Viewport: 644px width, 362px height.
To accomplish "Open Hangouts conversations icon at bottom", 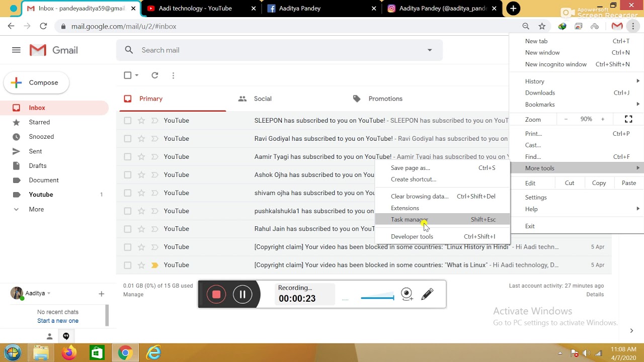I will pos(66,336).
